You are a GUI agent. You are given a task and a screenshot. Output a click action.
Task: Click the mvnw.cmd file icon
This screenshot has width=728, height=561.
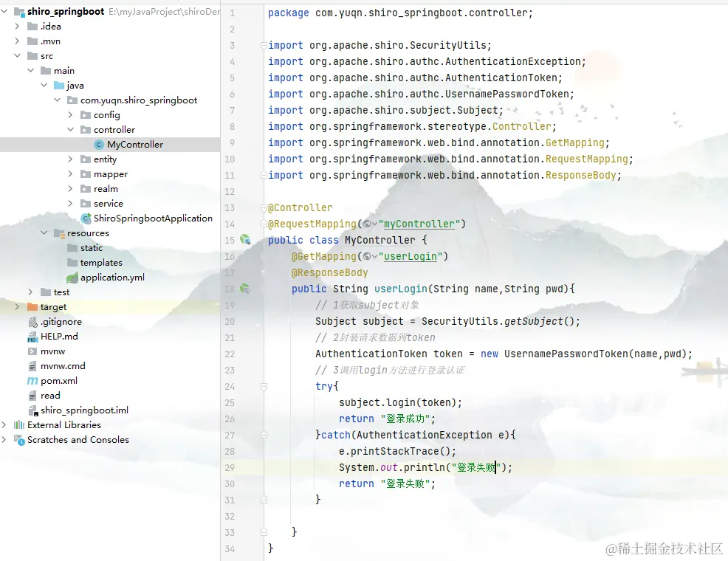click(32, 366)
